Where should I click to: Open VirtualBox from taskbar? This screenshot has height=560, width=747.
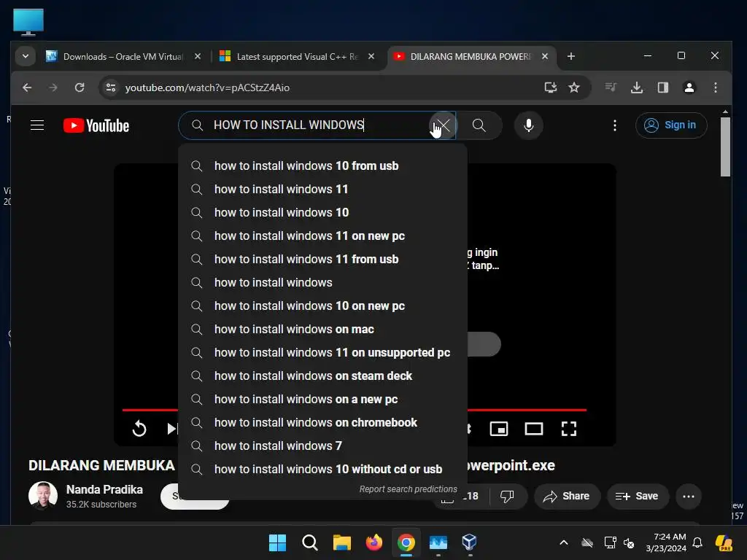point(469,542)
